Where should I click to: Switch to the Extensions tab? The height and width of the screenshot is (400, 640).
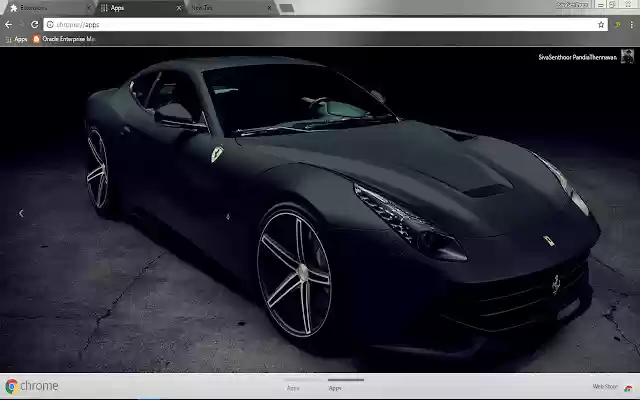coord(47,8)
